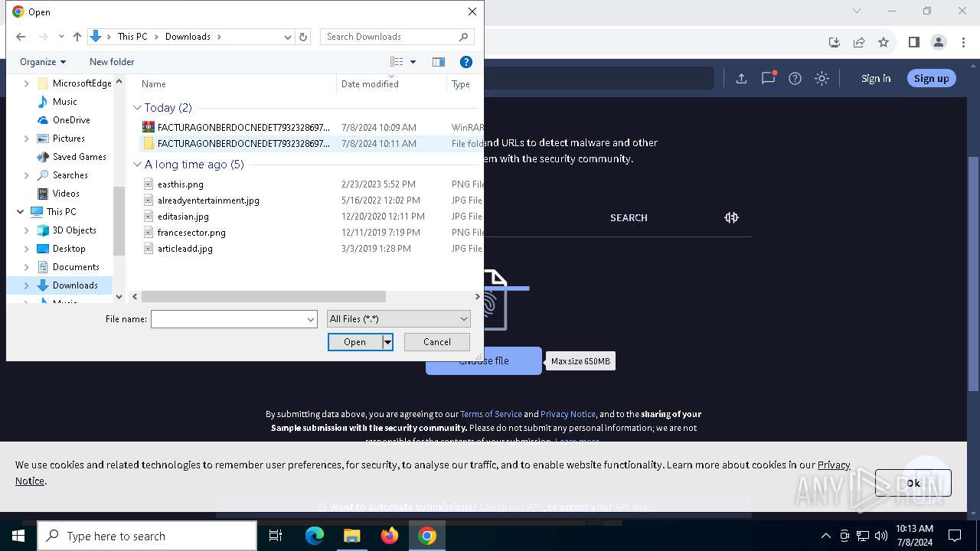This screenshot has height=551, width=980.
Task: Launch Firefox from taskbar
Action: [x=389, y=536]
